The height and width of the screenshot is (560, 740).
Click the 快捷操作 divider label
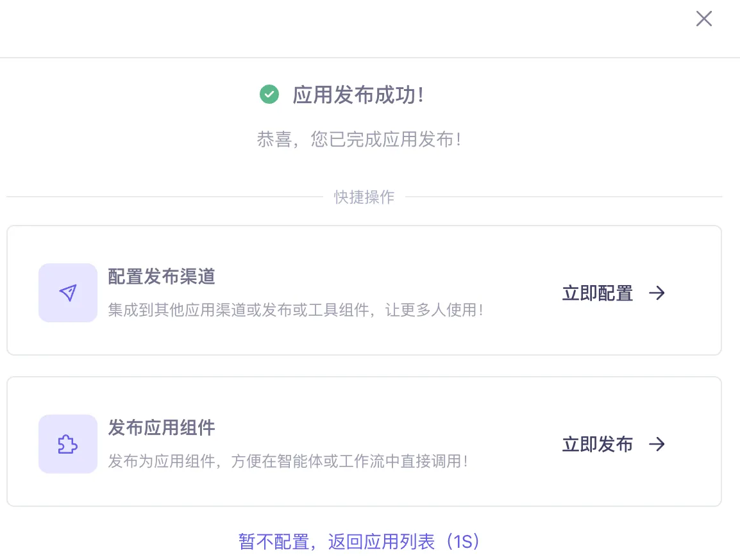(x=364, y=197)
